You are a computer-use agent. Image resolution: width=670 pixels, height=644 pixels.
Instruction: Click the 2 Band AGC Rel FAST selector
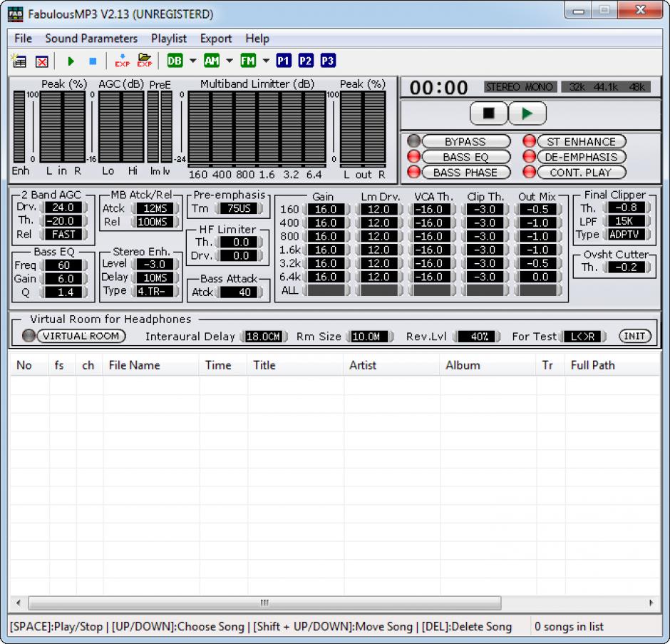63,235
